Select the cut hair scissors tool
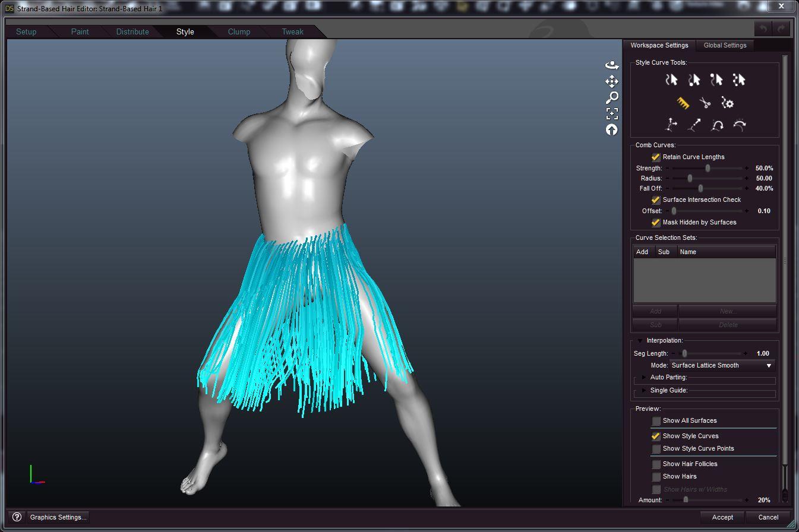The image size is (799, 532). 705,102
